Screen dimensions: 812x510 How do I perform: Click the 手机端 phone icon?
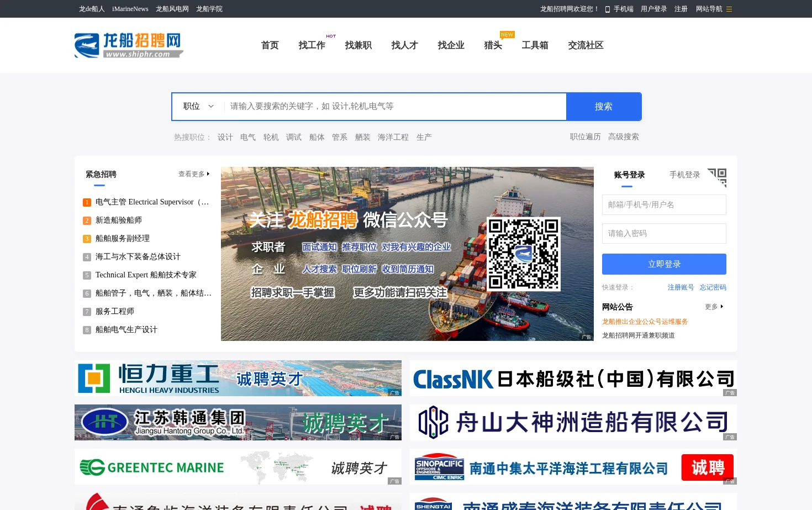coord(608,9)
